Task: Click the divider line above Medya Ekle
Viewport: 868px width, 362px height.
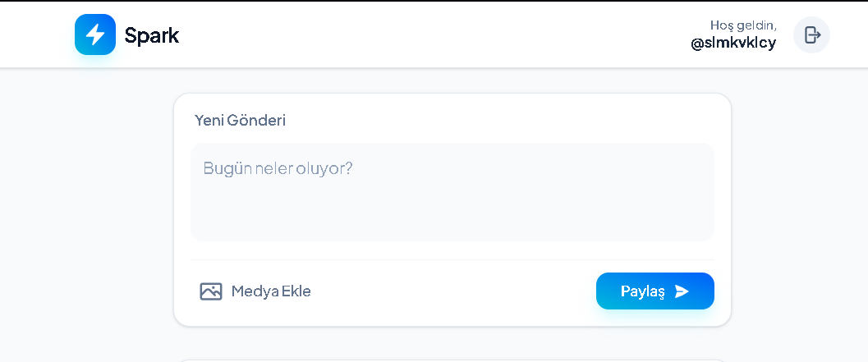Action: 452,259
